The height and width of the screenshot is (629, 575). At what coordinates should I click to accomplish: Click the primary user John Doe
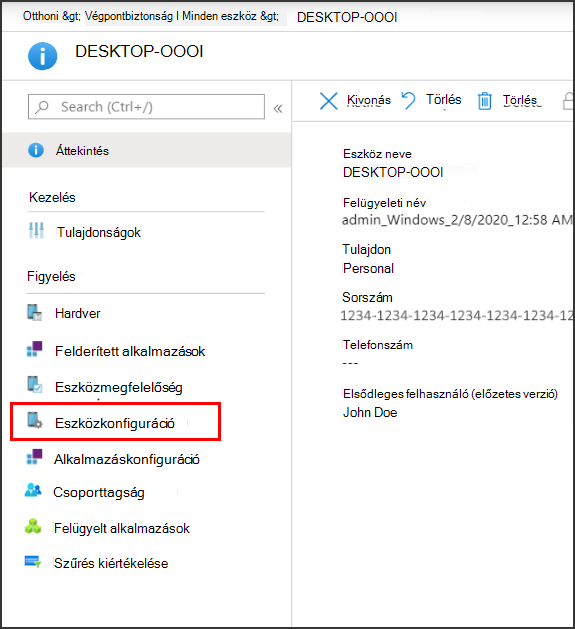point(370,412)
